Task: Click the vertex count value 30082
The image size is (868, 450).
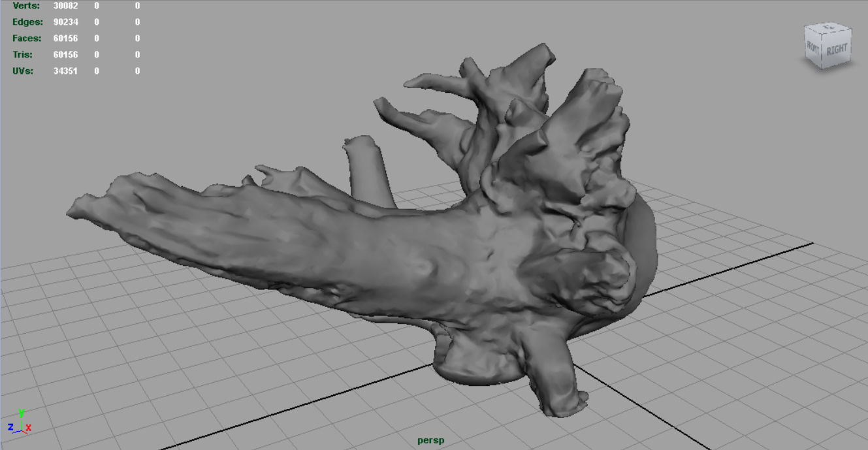Action: tap(65, 6)
